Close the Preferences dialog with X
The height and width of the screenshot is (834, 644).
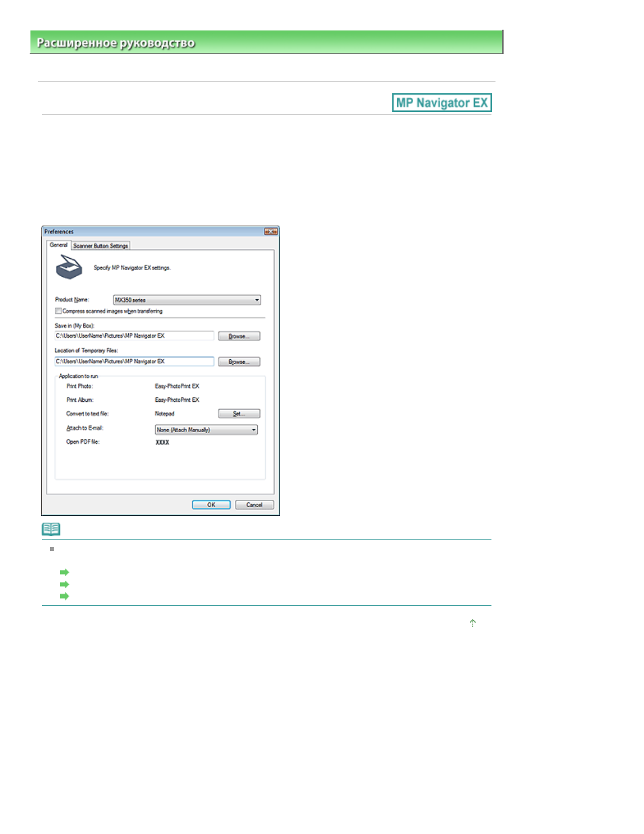click(271, 232)
